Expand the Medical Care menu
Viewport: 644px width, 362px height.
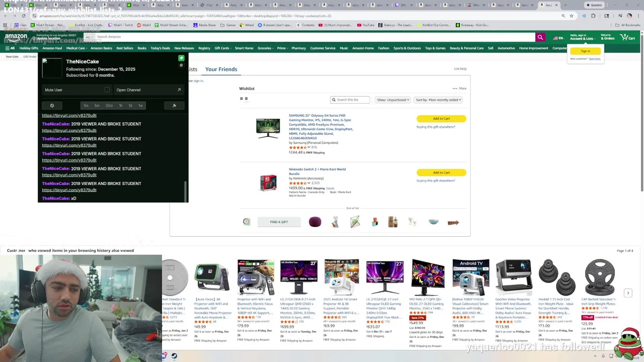[77, 48]
